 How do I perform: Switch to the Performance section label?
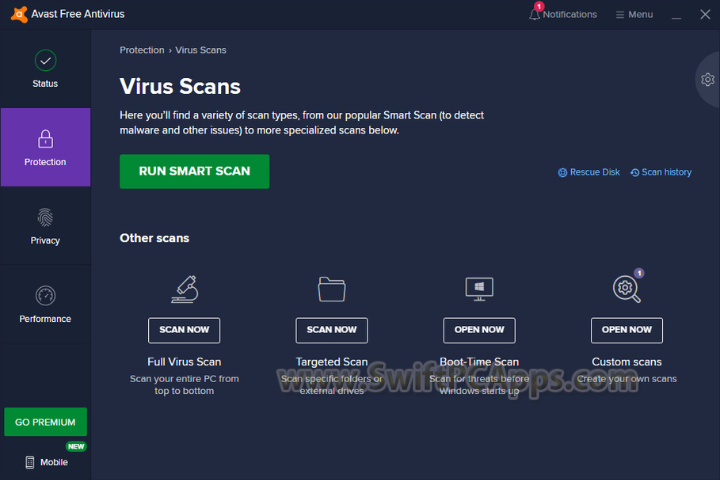pos(45,319)
